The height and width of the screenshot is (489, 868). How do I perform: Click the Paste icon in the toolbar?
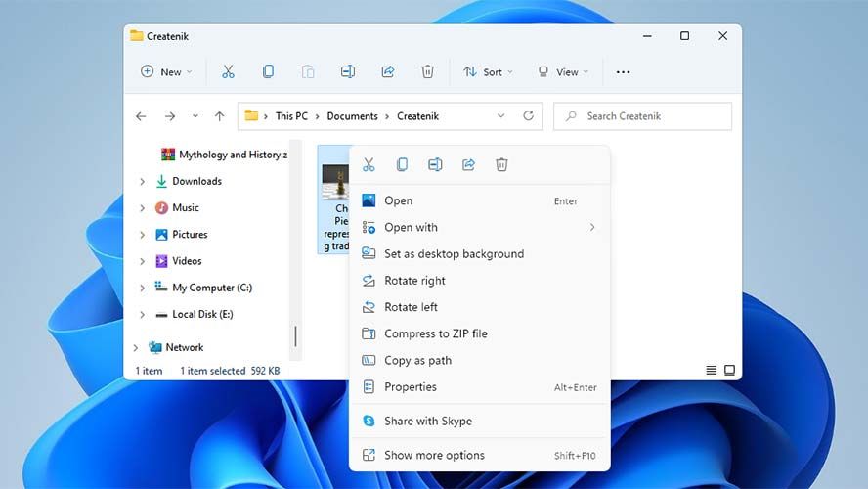[x=308, y=72]
